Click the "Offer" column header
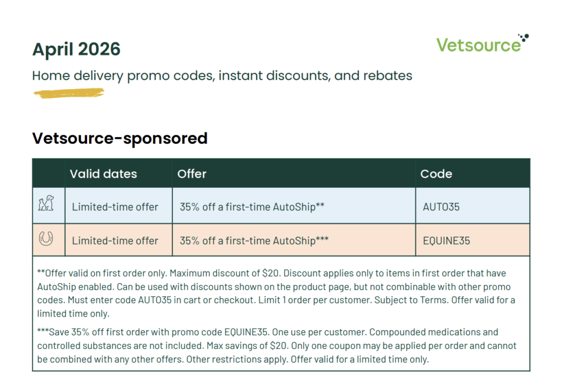Viewport: 564px width, 392px height. pos(192,174)
